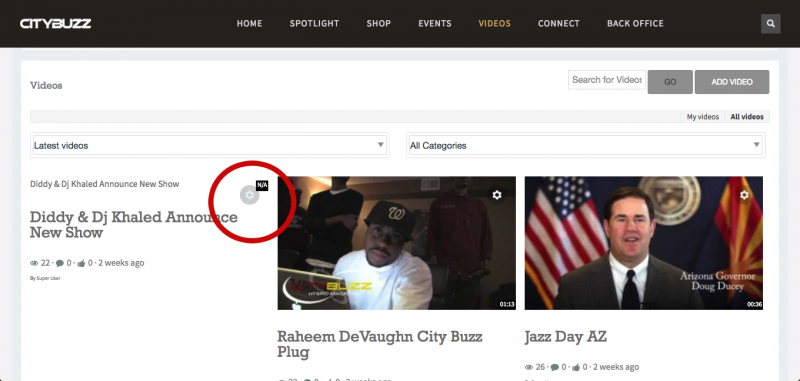
Task: Open EVENTS menu item
Action: pos(435,23)
